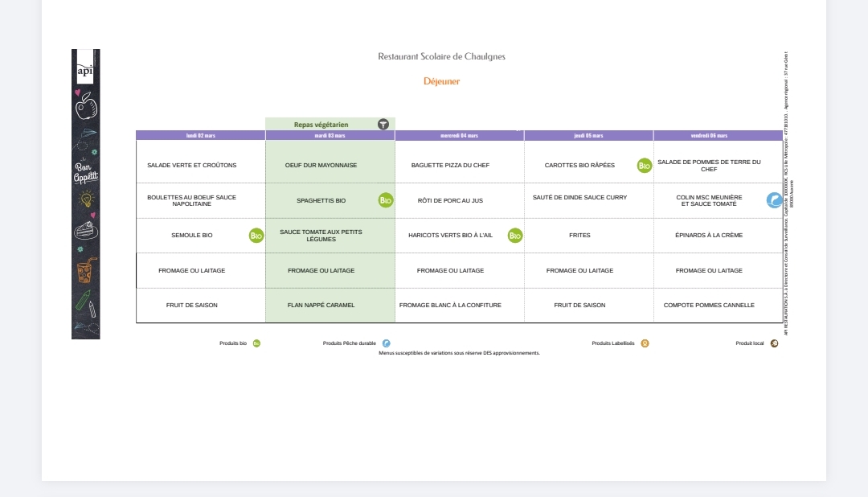Click the Produits Labellisés legend icon
This screenshot has width=868, height=497.
[645, 343]
